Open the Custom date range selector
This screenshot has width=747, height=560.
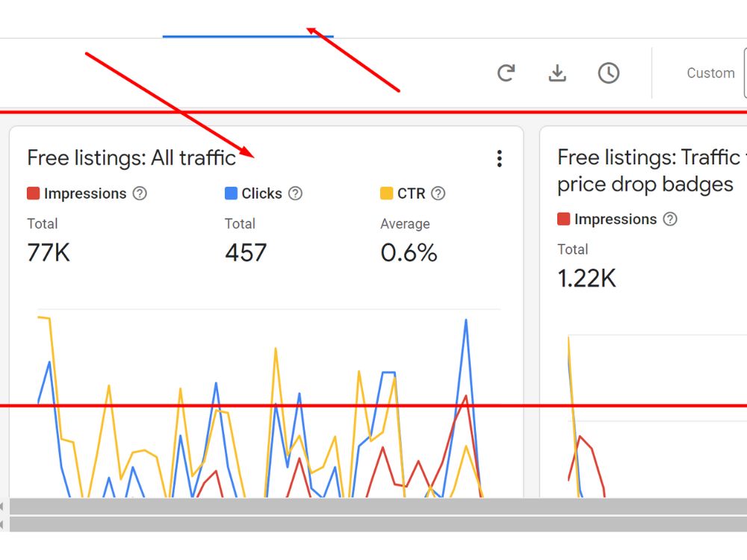coord(710,73)
